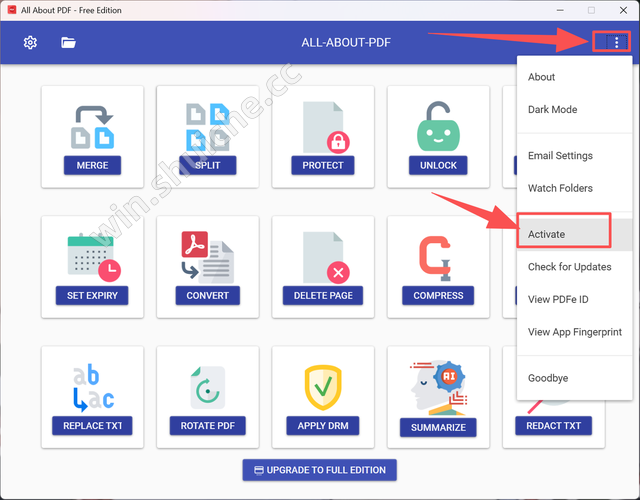This screenshot has height=500, width=640.
Task: Click the Apply DRM shield icon
Action: [323, 386]
